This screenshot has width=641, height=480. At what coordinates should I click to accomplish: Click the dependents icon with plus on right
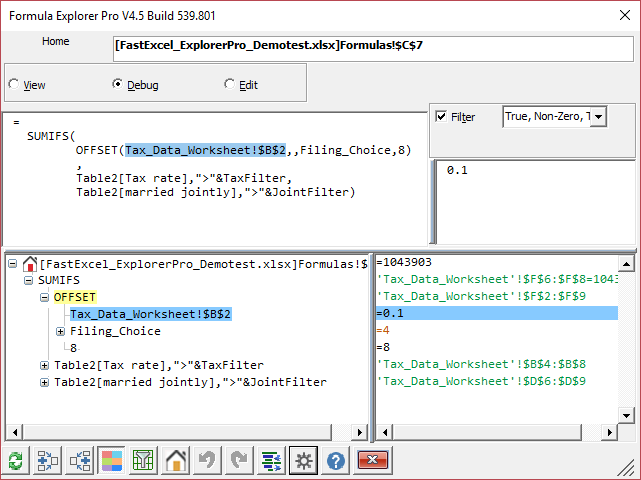[x=80, y=461]
